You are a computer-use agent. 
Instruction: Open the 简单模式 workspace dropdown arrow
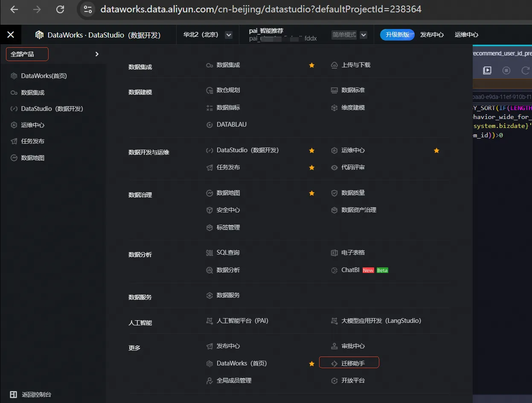(x=363, y=35)
